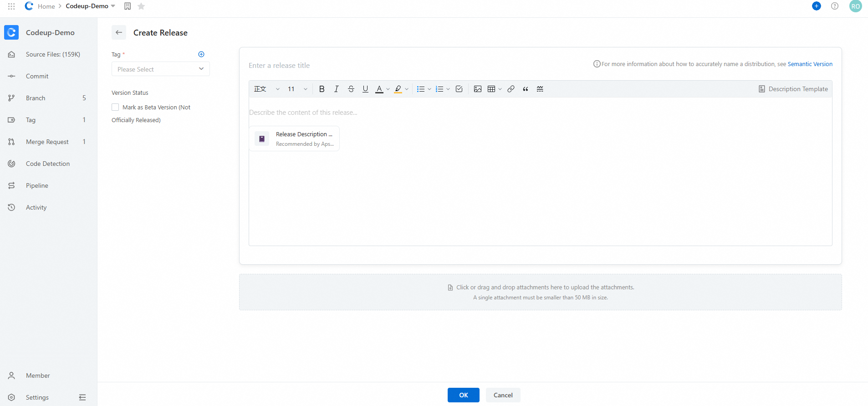Insert a task checklist
Viewport: 868px width, 406px height.
[459, 89]
